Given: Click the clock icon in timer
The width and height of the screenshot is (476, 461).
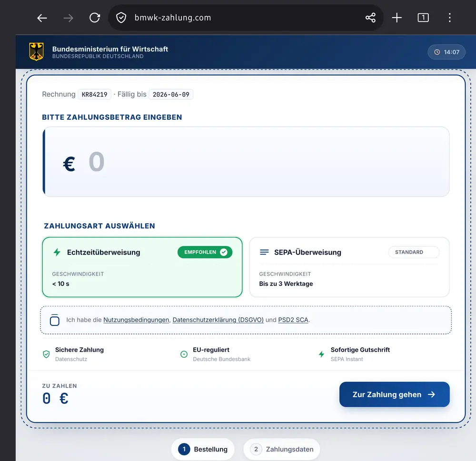Looking at the screenshot, I should pos(437,52).
